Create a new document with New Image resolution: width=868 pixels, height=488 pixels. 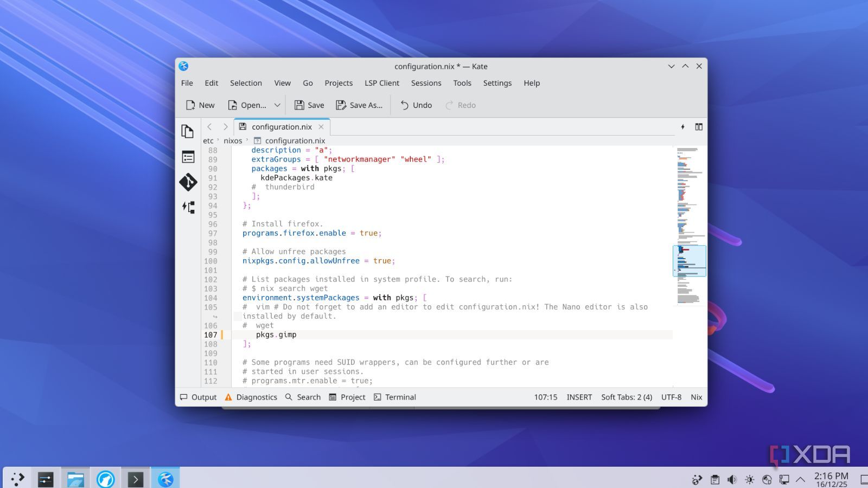200,105
